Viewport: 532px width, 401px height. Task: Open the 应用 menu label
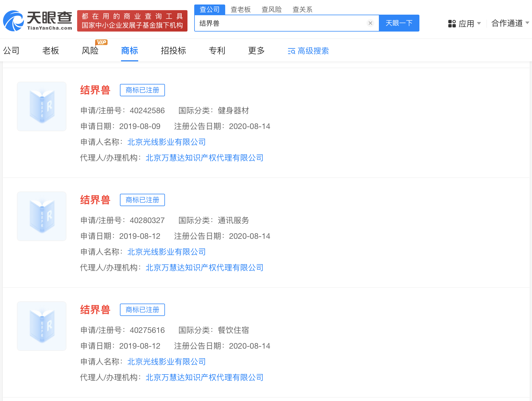[466, 23]
